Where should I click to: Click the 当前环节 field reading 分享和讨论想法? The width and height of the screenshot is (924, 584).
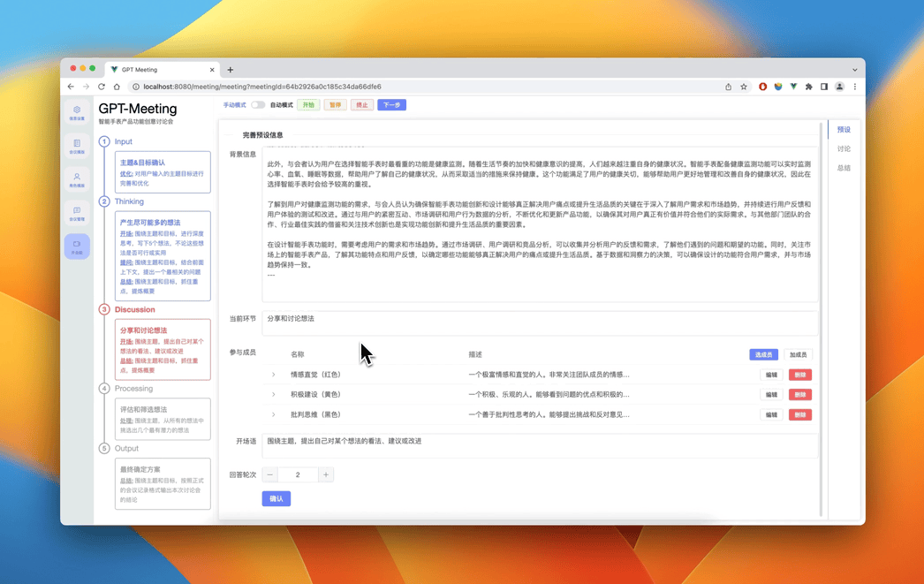pos(540,323)
